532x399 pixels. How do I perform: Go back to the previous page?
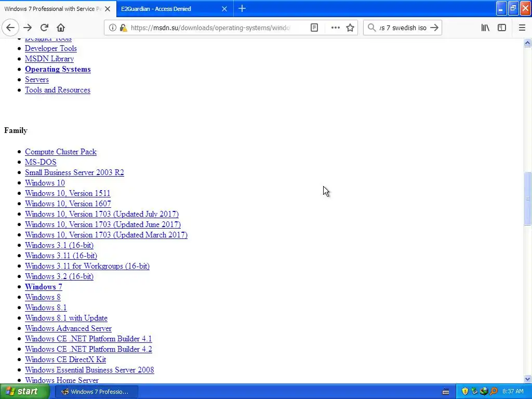pos(10,28)
